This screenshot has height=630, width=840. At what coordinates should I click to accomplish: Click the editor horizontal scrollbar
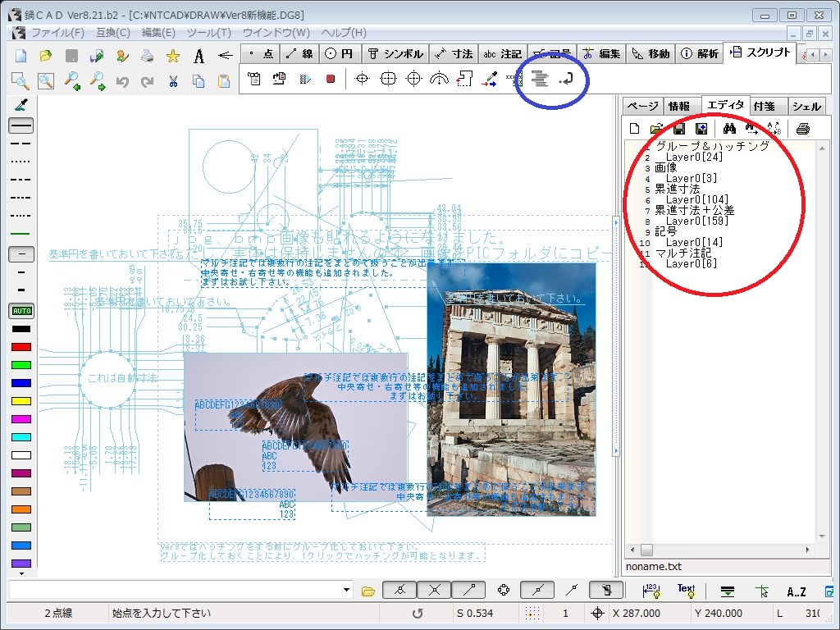720,550
